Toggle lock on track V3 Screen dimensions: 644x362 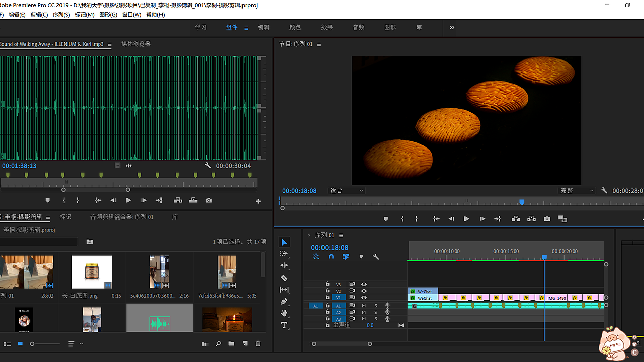pyautogui.click(x=328, y=284)
